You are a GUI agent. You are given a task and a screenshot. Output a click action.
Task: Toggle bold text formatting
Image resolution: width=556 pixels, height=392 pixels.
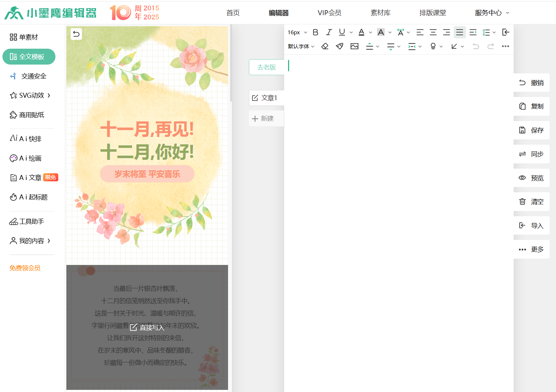[x=316, y=32]
